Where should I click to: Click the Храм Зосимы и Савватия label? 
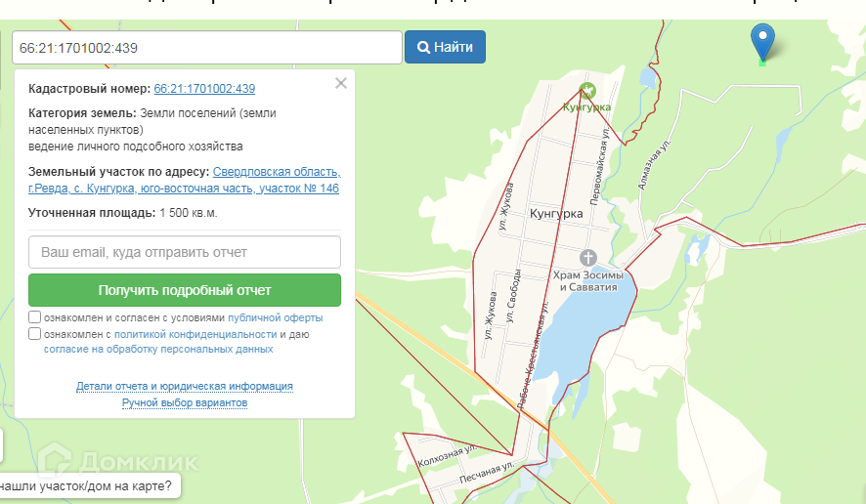pos(588,281)
